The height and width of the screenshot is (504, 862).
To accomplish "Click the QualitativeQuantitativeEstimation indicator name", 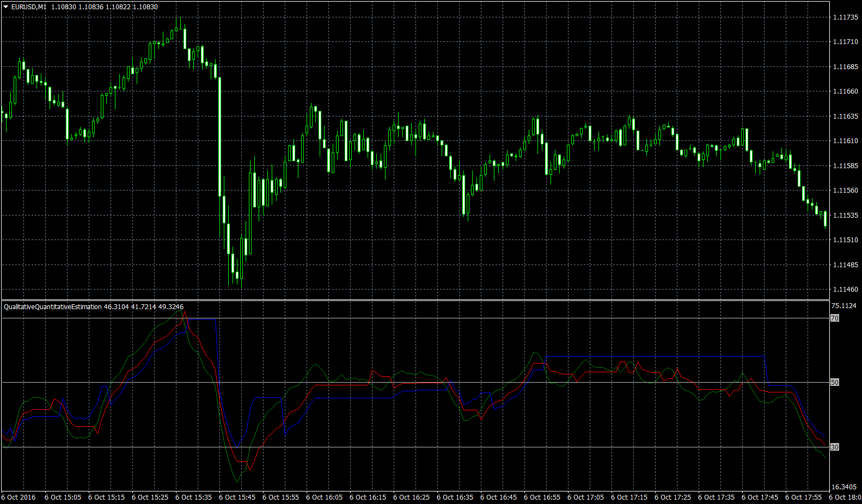I will pyautogui.click(x=53, y=307).
